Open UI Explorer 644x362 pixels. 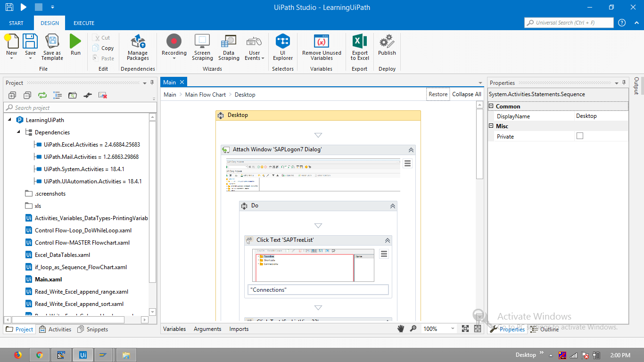coord(282,47)
